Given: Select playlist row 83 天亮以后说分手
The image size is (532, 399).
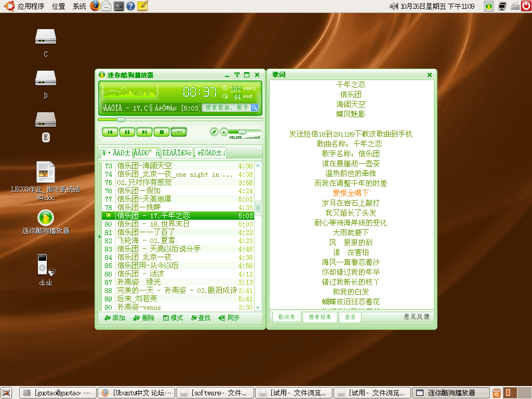Looking at the screenshot, I should [x=178, y=249].
